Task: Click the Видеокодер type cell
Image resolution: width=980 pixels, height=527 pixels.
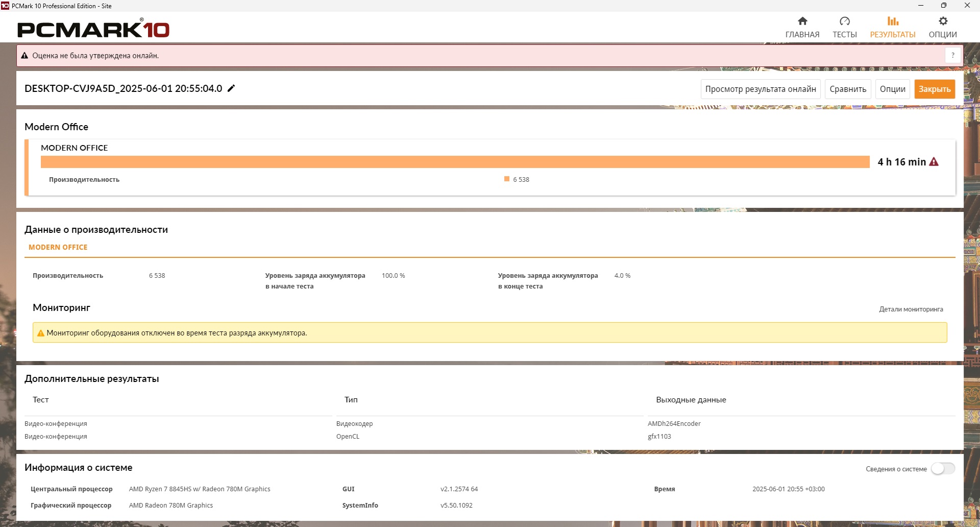Action: (x=355, y=423)
